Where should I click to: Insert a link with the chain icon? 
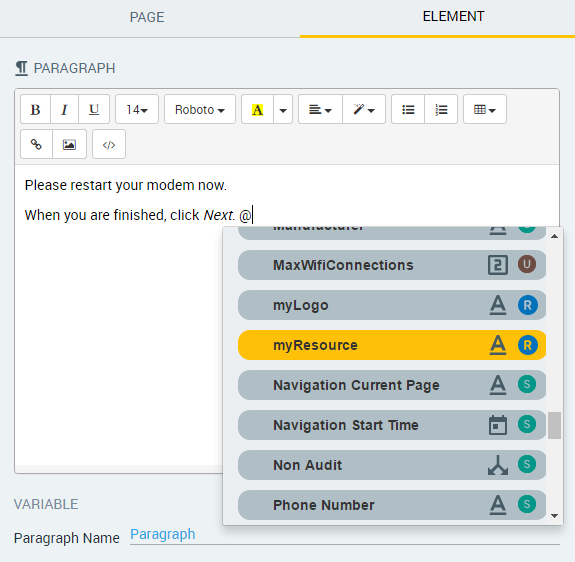[x=36, y=144]
